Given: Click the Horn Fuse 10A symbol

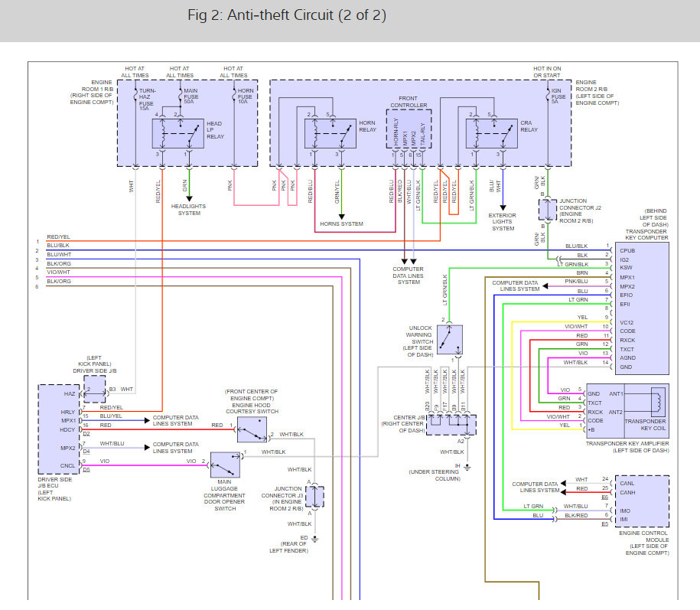Looking at the screenshot, I should tap(234, 94).
